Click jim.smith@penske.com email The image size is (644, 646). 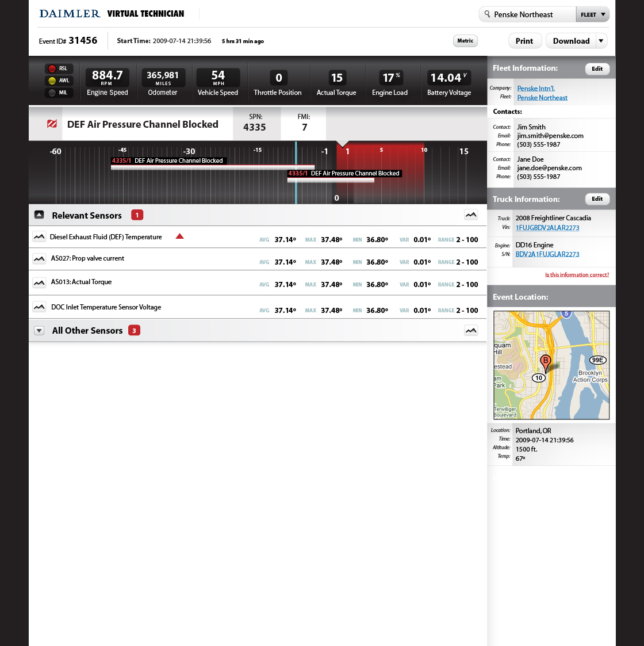point(550,136)
